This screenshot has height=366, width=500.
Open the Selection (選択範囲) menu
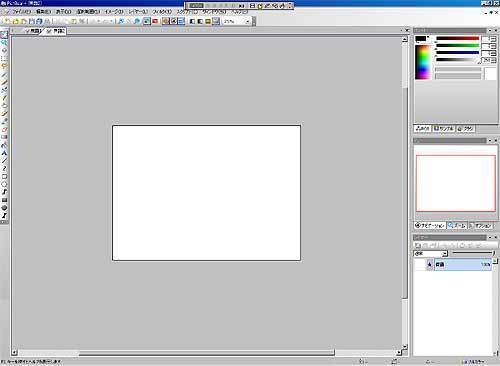point(88,12)
